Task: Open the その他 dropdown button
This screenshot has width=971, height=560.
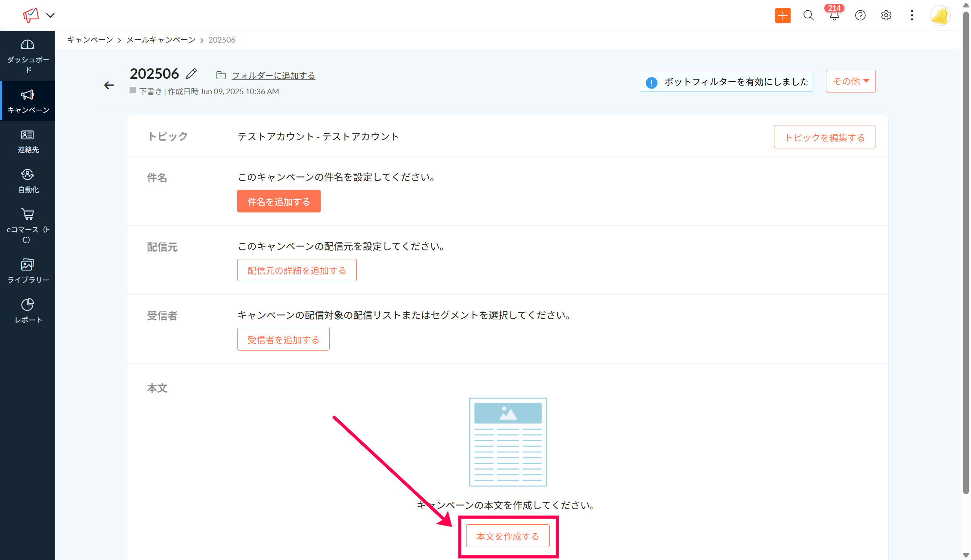Action: pyautogui.click(x=850, y=81)
